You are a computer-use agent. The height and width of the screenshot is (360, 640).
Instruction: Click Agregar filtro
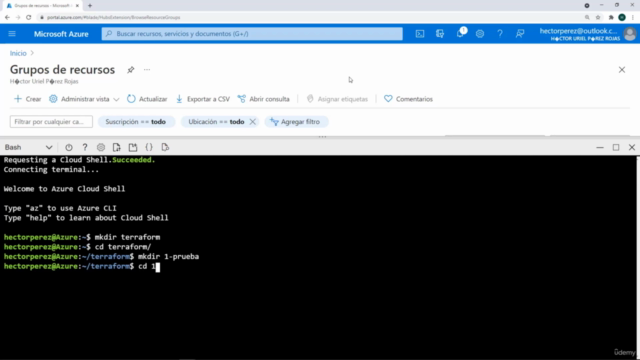[296, 122]
